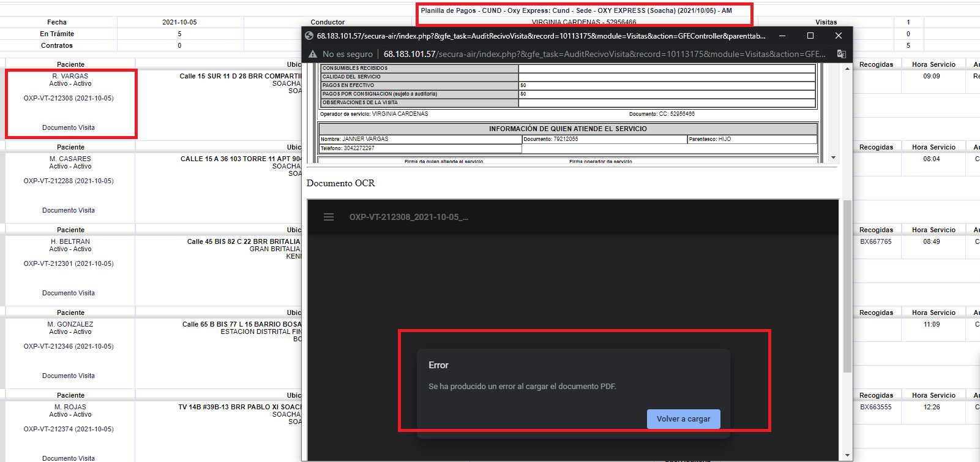Viewport: 980px width, 462px height.
Task: Open Documento Visita for M. GONZALEZ
Action: coord(69,376)
